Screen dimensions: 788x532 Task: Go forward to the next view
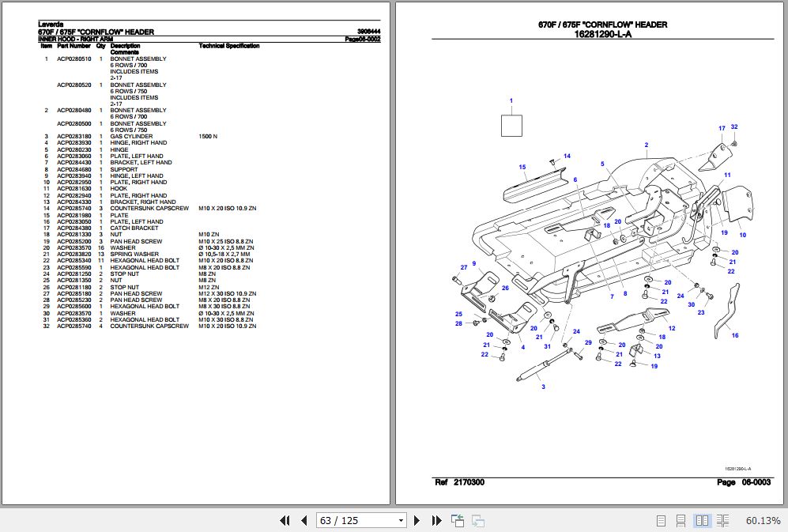[x=477, y=521]
